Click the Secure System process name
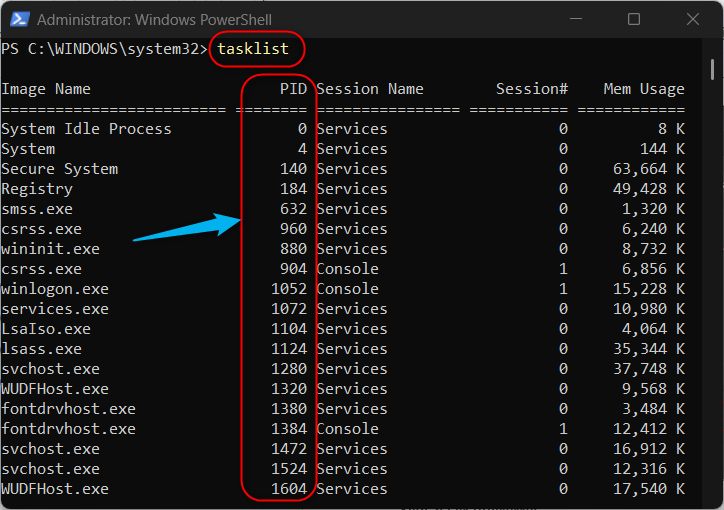Image resolution: width=724 pixels, height=510 pixels. click(x=60, y=169)
